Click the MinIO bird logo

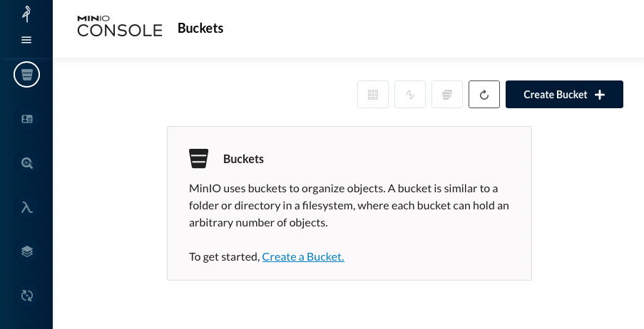26,14
